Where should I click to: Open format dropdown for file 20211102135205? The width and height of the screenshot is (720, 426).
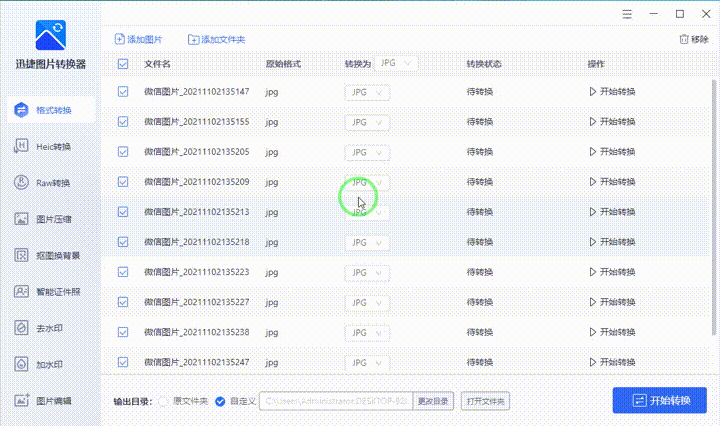367,152
